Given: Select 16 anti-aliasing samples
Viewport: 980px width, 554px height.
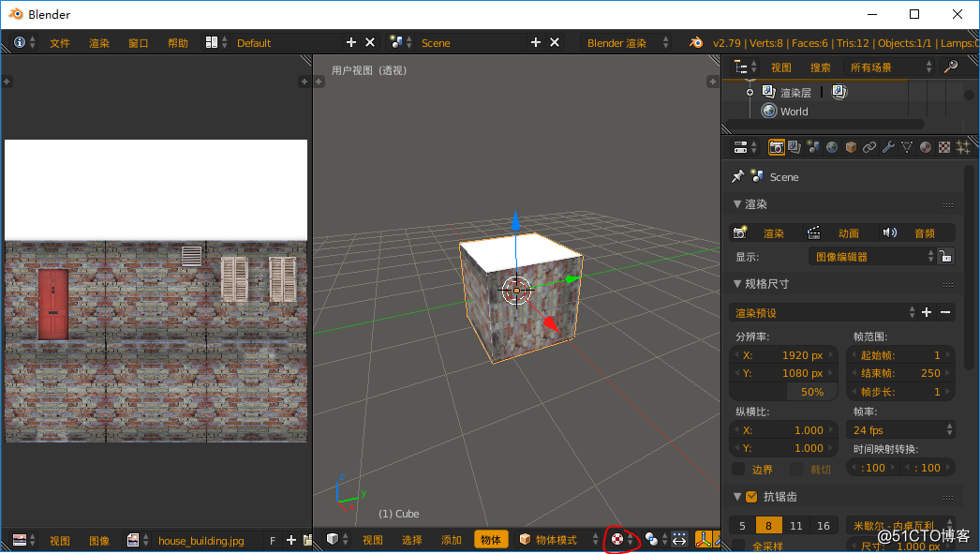Looking at the screenshot, I should [x=824, y=526].
